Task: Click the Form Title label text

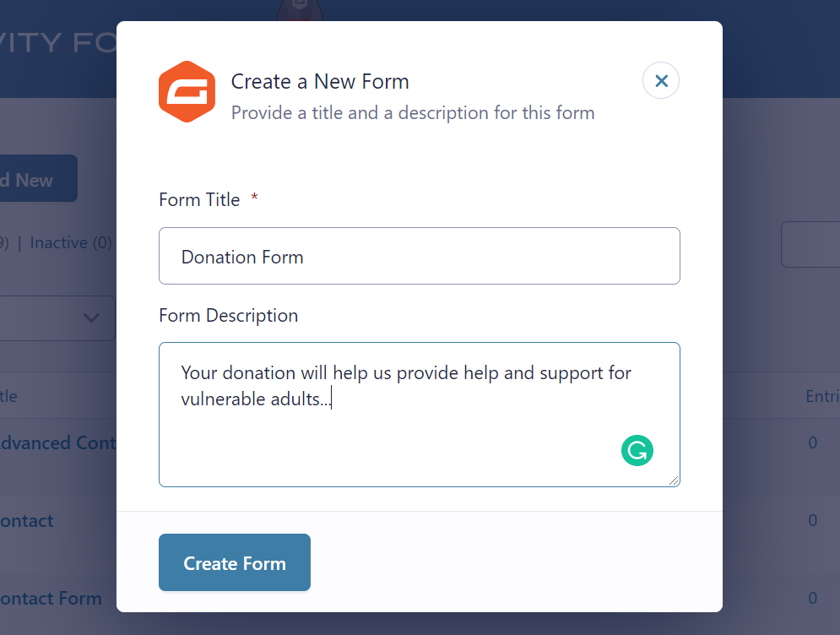Action: click(199, 200)
